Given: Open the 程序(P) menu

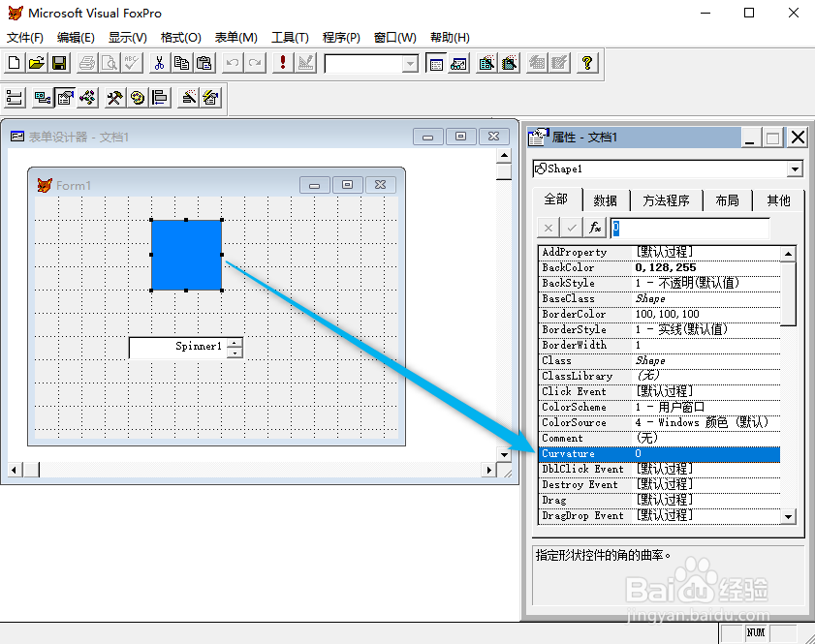Looking at the screenshot, I should [341, 38].
